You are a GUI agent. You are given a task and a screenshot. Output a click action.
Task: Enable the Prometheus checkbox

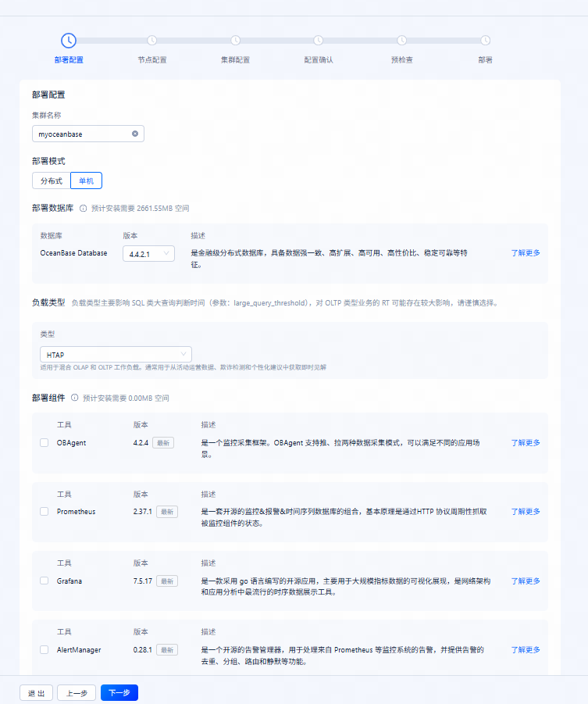[44, 511]
